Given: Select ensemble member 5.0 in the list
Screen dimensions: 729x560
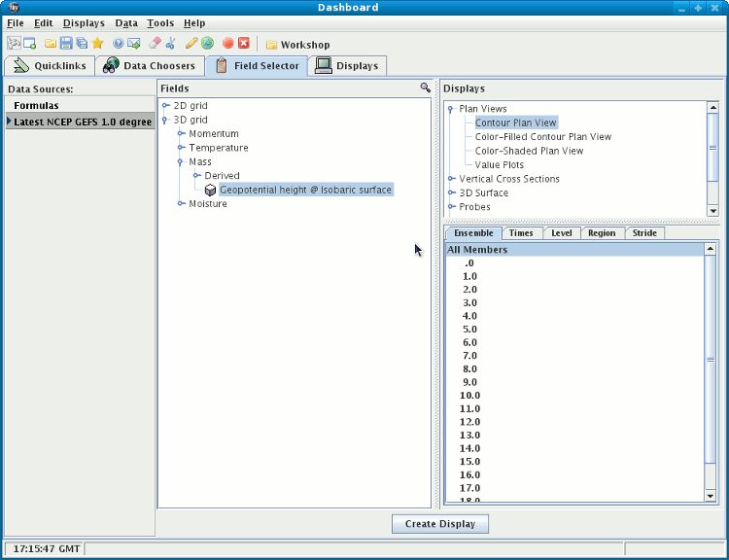Looking at the screenshot, I should click(x=469, y=330).
